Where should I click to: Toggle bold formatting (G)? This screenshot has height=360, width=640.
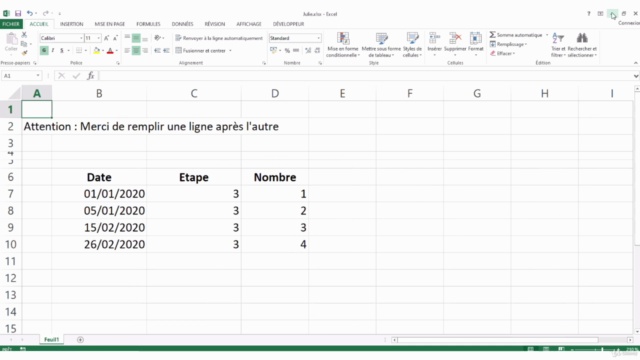pyautogui.click(x=44, y=51)
